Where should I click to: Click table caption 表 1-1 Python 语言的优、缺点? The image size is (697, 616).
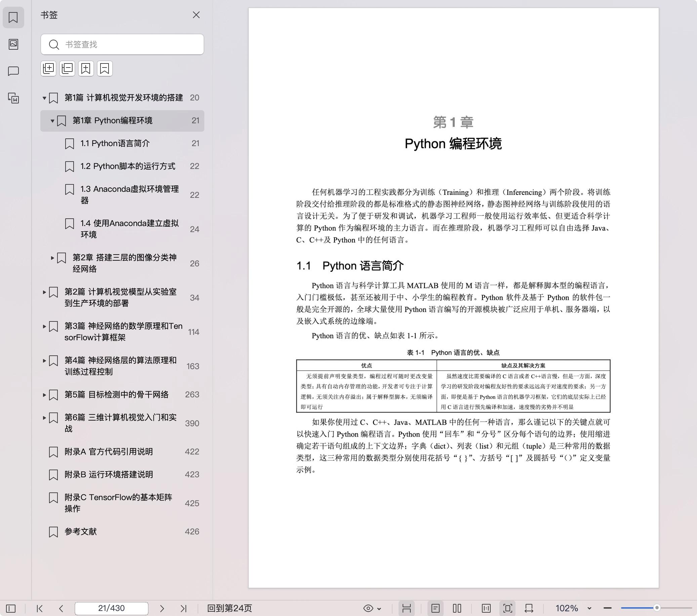point(453,352)
